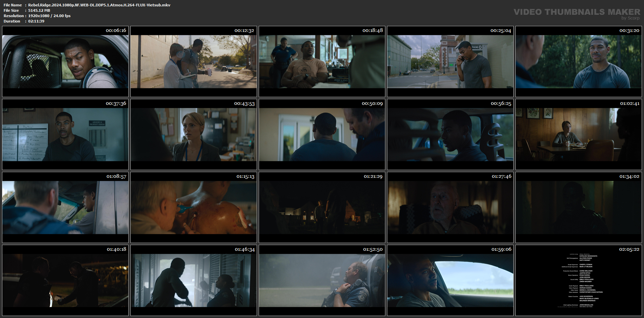
Task: Open the thumbnail at 00:37:36
Action: coord(65,134)
